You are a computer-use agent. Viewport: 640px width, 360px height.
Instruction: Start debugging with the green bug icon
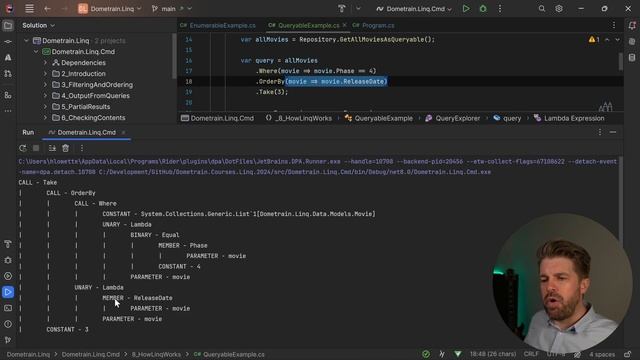click(x=483, y=9)
